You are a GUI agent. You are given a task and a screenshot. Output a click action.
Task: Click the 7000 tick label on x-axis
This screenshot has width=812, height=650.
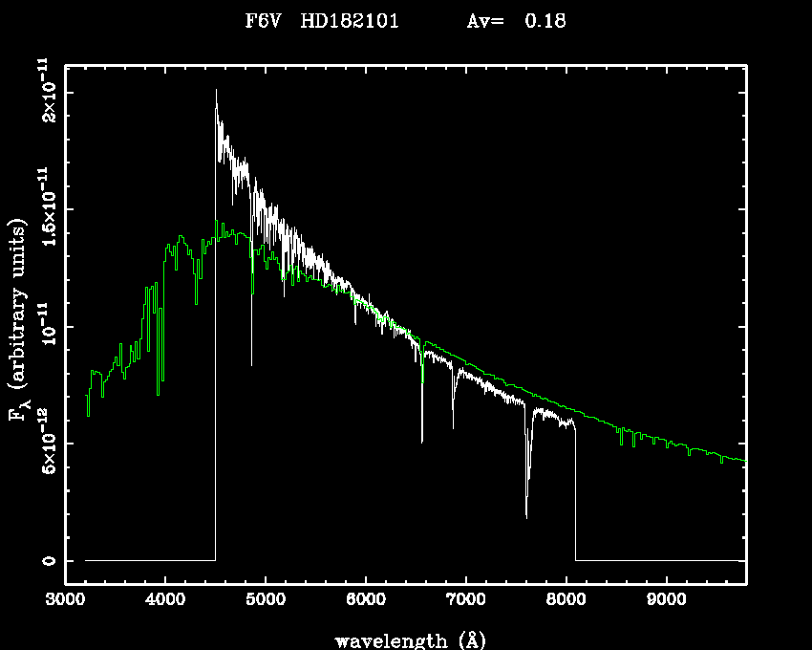coord(465,600)
